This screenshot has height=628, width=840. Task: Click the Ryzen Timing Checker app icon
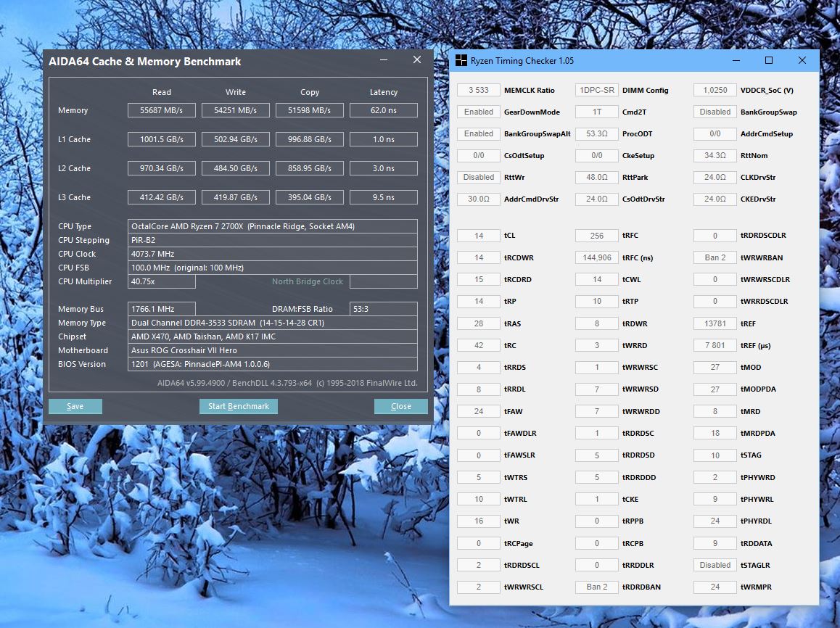click(461, 60)
